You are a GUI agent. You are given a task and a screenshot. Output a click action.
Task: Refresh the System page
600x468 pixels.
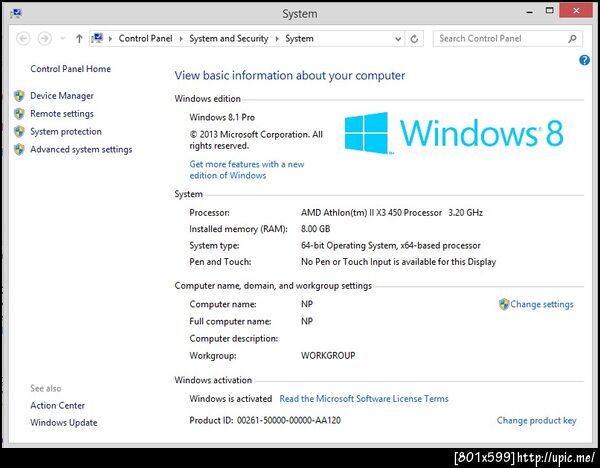(414, 39)
